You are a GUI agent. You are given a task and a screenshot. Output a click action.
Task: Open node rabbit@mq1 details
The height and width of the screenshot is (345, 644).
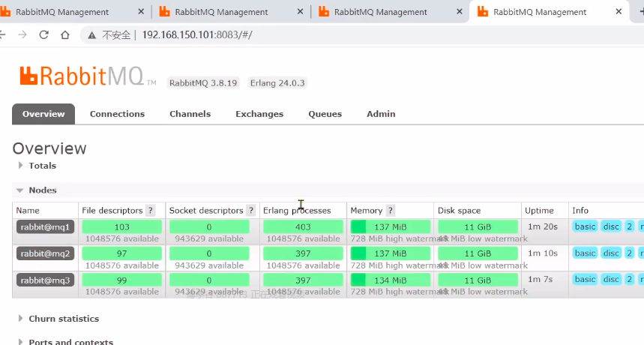point(45,226)
